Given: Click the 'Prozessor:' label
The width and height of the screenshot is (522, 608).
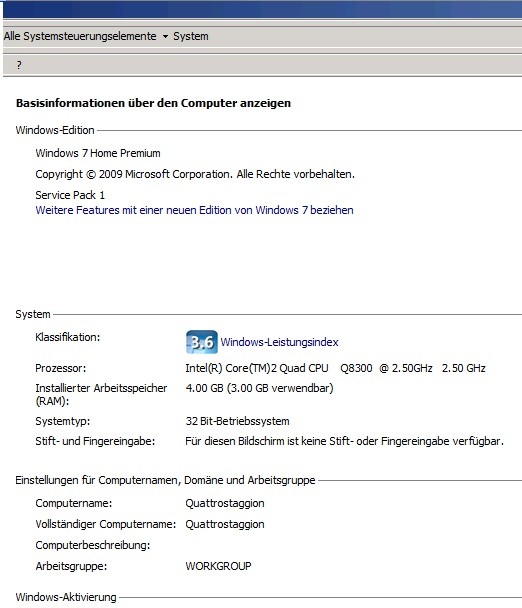Looking at the screenshot, I should point(60,368).
